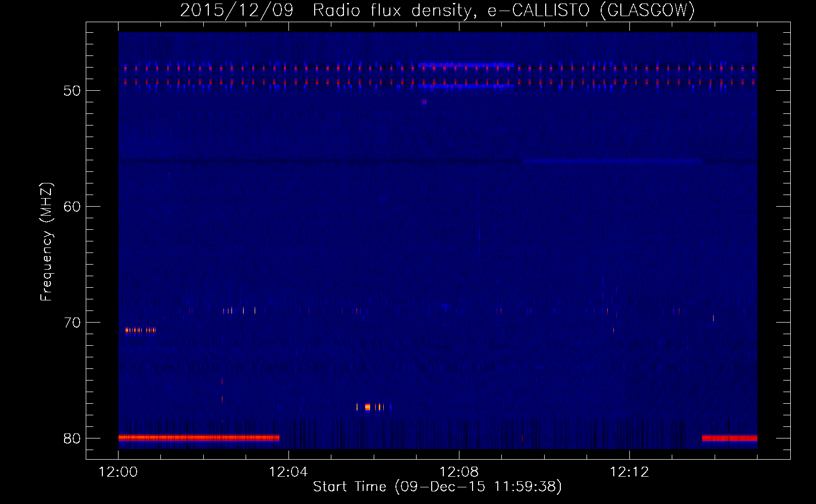Click the '60' frequency tick label
The height and width of the screenshot is (504, 816).
pos(72,207)
